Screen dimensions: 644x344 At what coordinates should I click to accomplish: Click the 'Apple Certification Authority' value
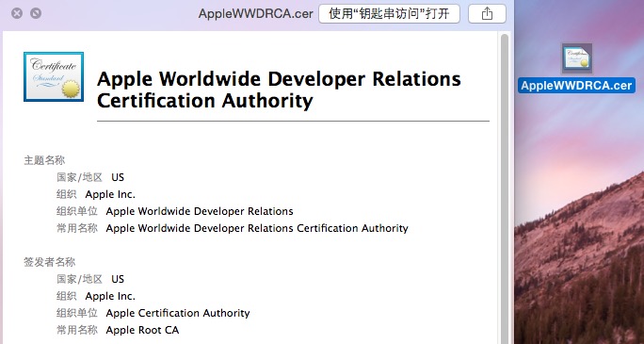178,313
